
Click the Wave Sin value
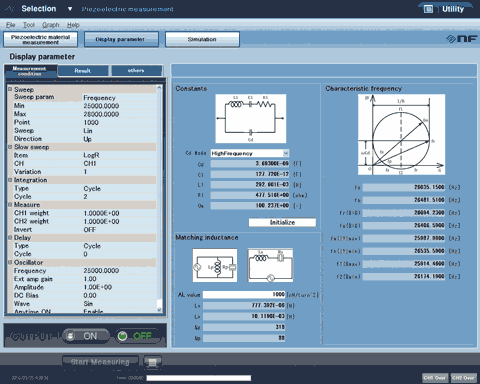(x=88, y=304)
